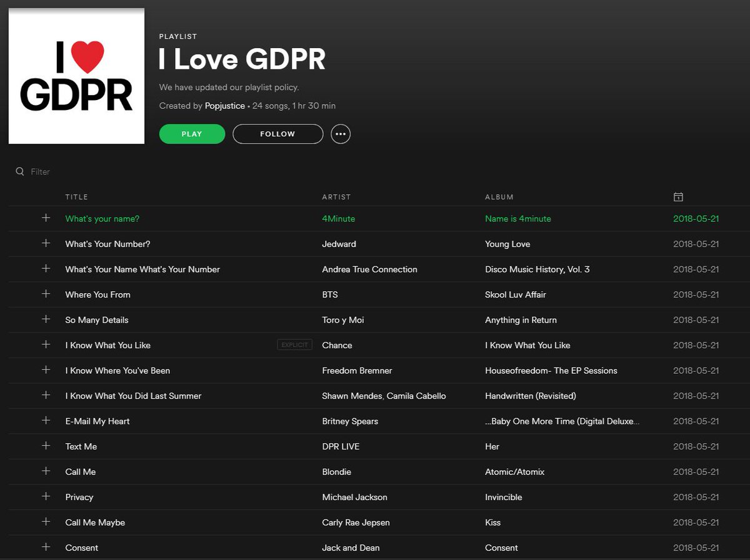This screenshot has width=750, height=560.
Task: Open artist DPR LIVE
Action: (341, 446)
